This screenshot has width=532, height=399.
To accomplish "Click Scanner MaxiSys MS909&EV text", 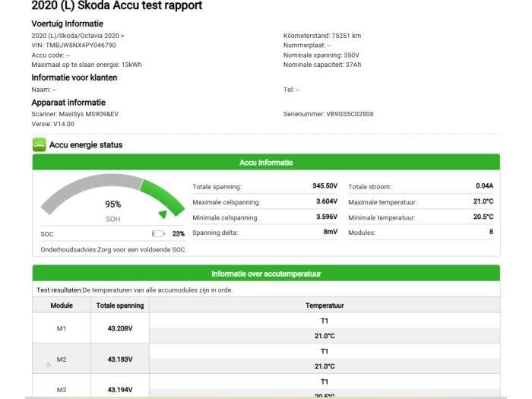I will (x=75, y=114).
